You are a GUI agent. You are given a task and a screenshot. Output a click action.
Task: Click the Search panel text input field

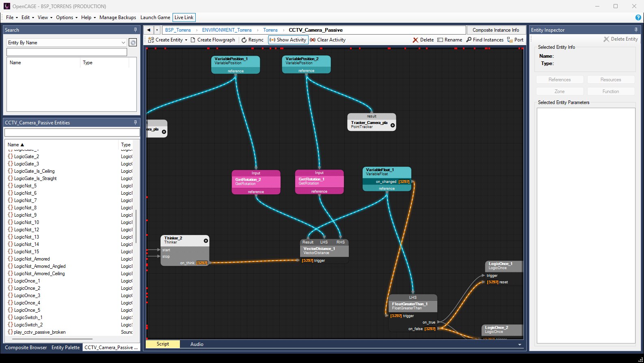click(67, 52)
